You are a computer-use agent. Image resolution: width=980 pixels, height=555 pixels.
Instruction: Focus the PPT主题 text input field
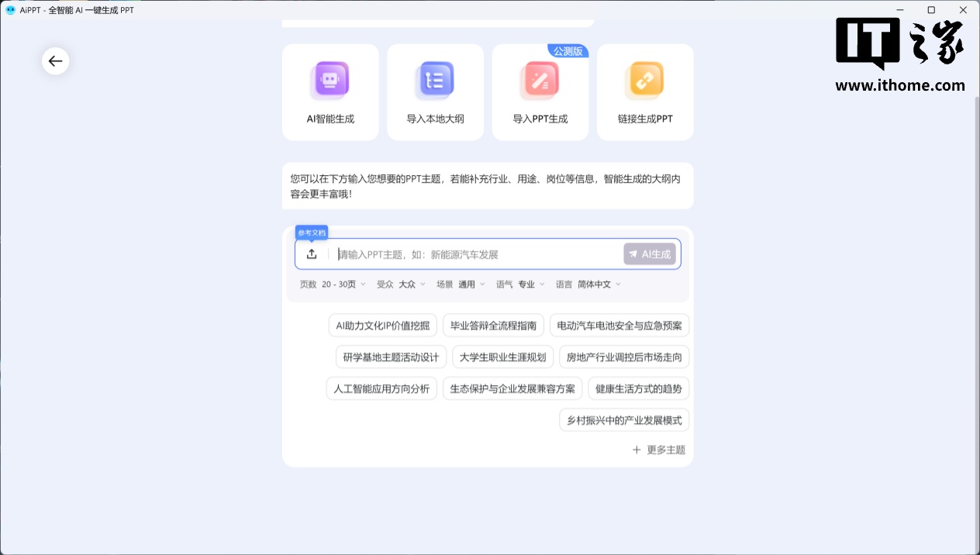point(477,254)
